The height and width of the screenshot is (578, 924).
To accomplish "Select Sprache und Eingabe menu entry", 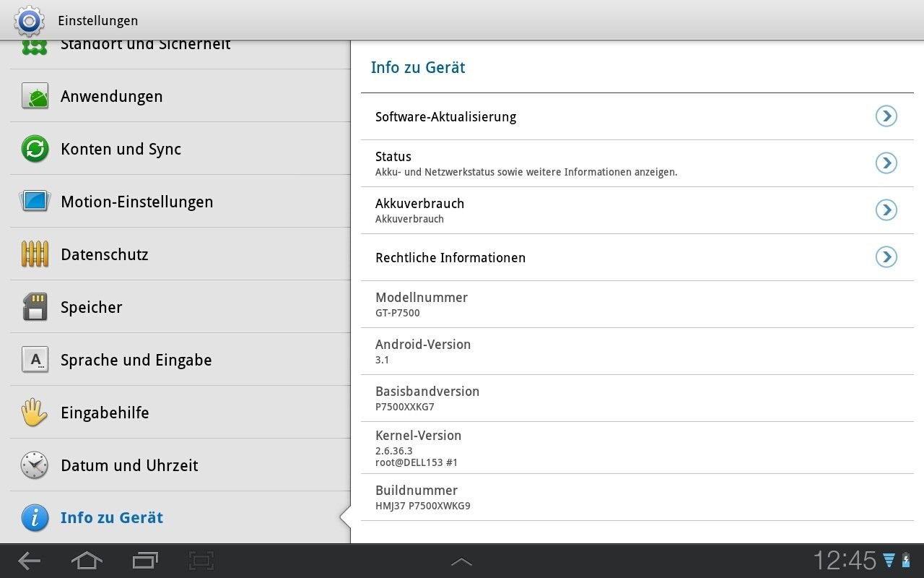I will tap(180, 360).
